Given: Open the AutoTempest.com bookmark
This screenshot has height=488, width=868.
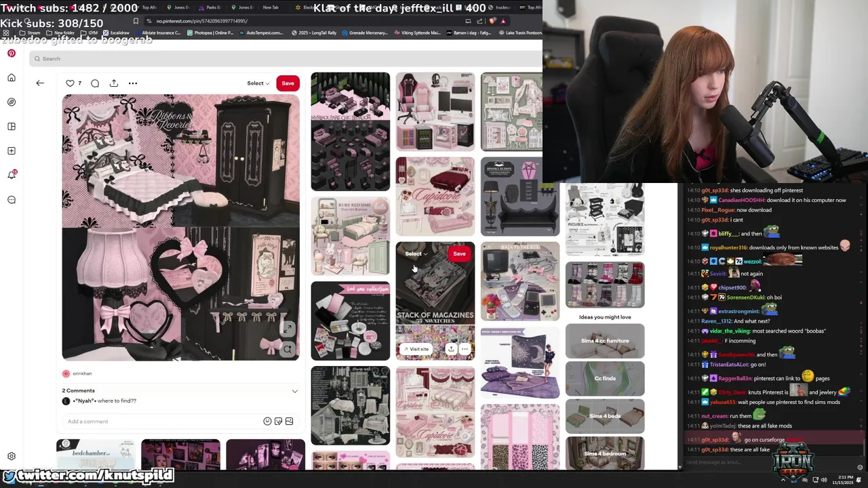Looking at the screenshot, I should tap(261, 33).
